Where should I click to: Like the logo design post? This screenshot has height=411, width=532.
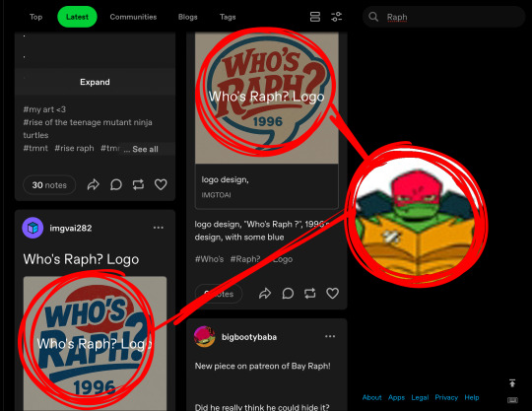(332, 294)
